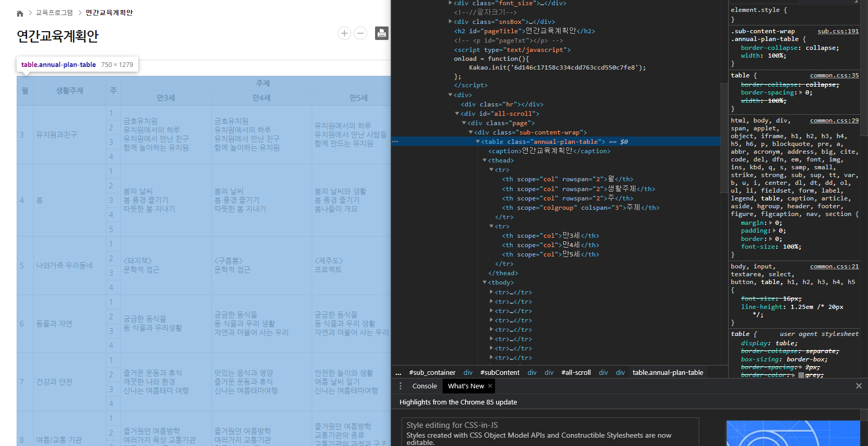Open the sub.css:191 source link
This screenshot has height=446, width=868.
pyautogui.click(x=838, y=31)
